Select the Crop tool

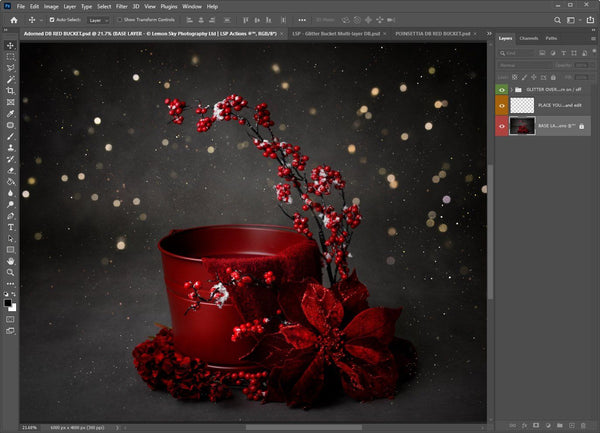[x=10, y=91]
